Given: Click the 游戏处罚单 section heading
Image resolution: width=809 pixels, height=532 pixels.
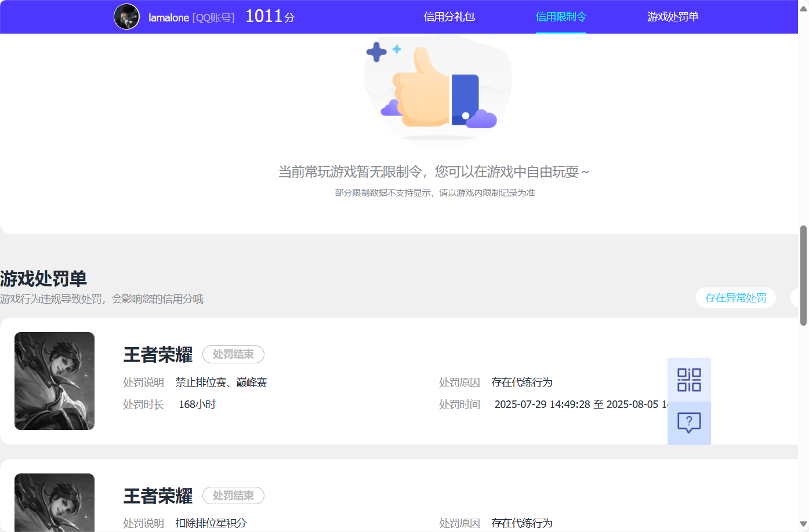Looking at the screenshot, I should pos(43,279).
